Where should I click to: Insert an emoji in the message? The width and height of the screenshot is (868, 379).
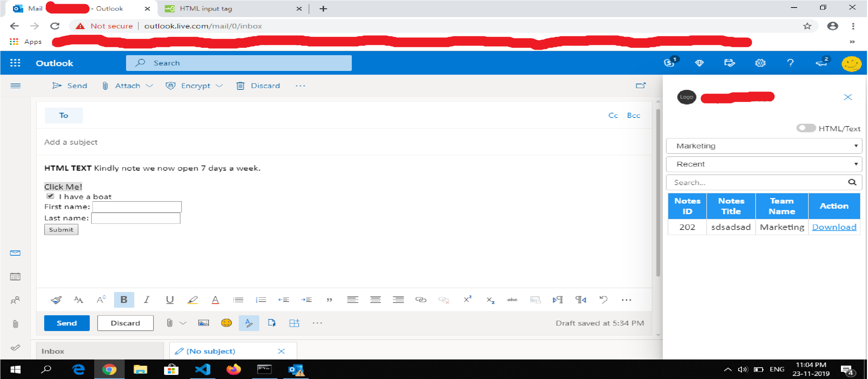click(x=226, y=322)
